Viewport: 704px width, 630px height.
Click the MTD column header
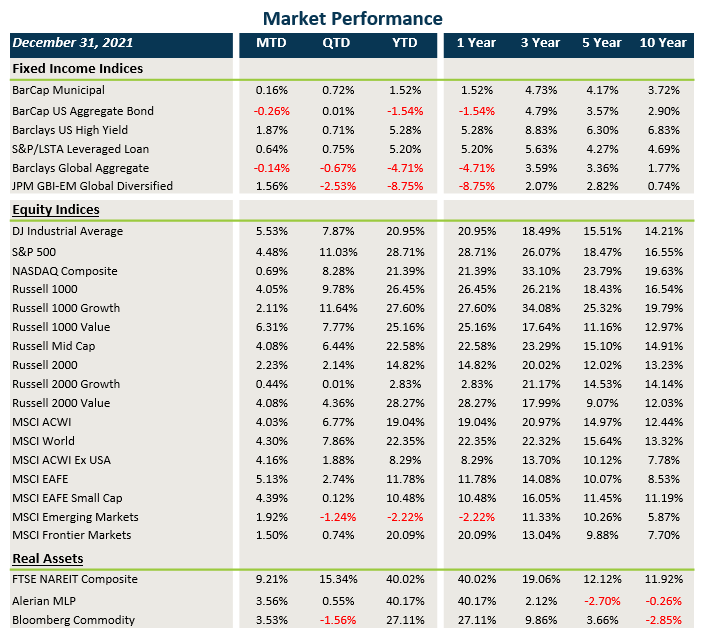click(x=271, y=43)
